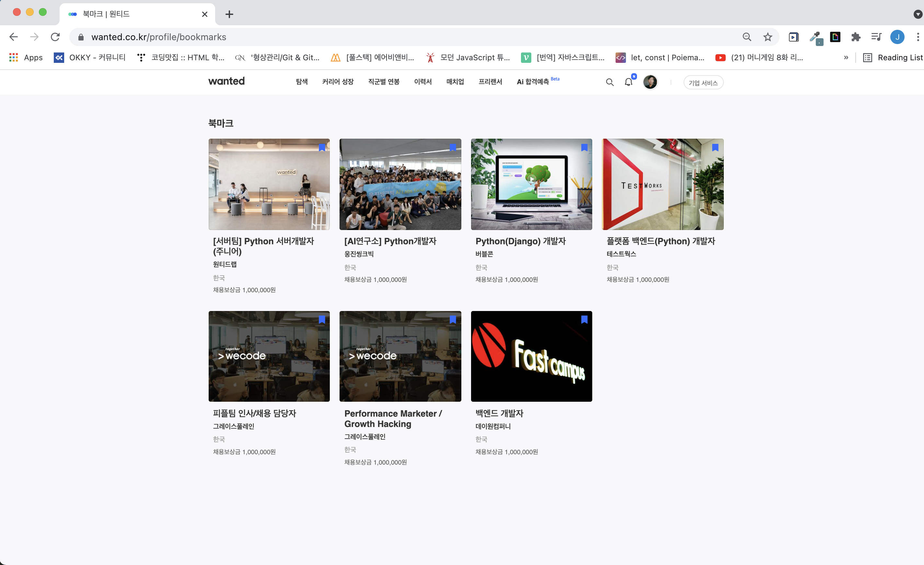The image size is (924, 565).
Task: Open the notifications bell icon
Action: point(629,82)
